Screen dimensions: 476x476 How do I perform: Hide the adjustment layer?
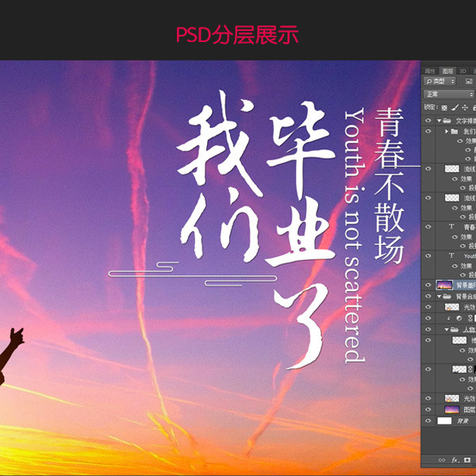[428, 318]
